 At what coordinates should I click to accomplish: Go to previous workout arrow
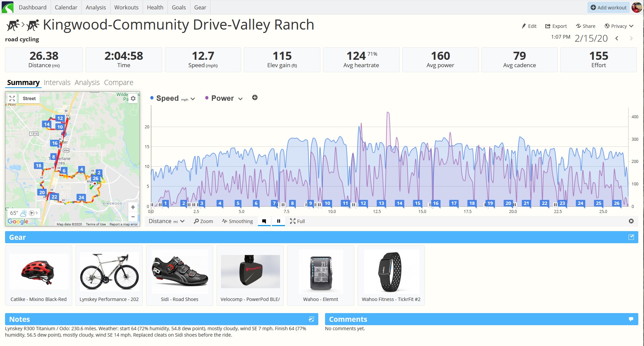pyautogui.click(x=617, y=38)
